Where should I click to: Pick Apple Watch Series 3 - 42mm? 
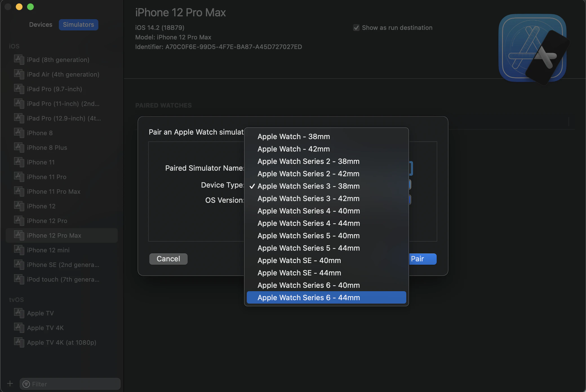coord(326,199)
